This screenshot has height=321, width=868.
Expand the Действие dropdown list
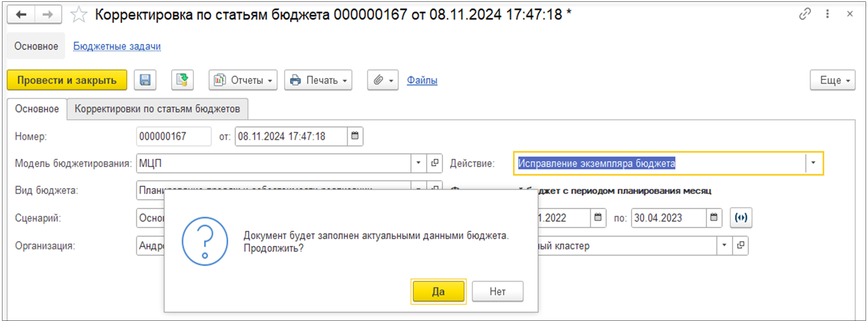[813, 163]
